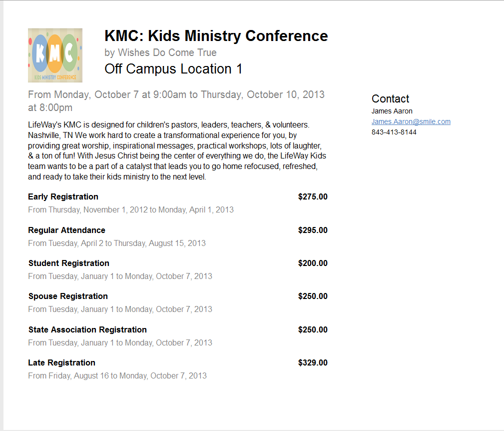Click the KMC conference logo image
The image size is (504, 431).
point(55,55)
